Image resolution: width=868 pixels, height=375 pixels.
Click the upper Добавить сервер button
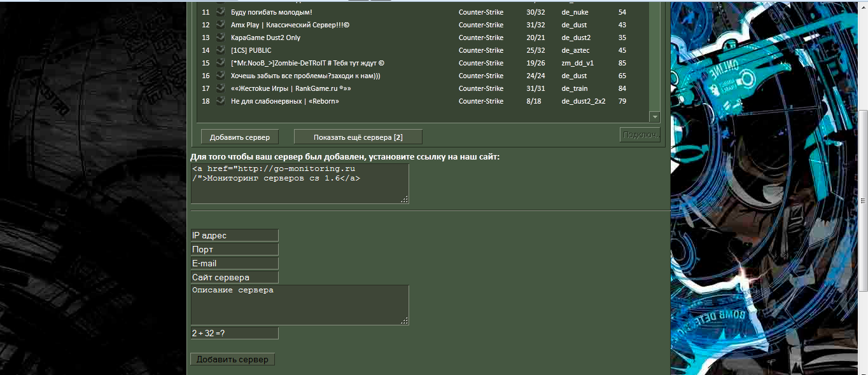pos(240,137)
